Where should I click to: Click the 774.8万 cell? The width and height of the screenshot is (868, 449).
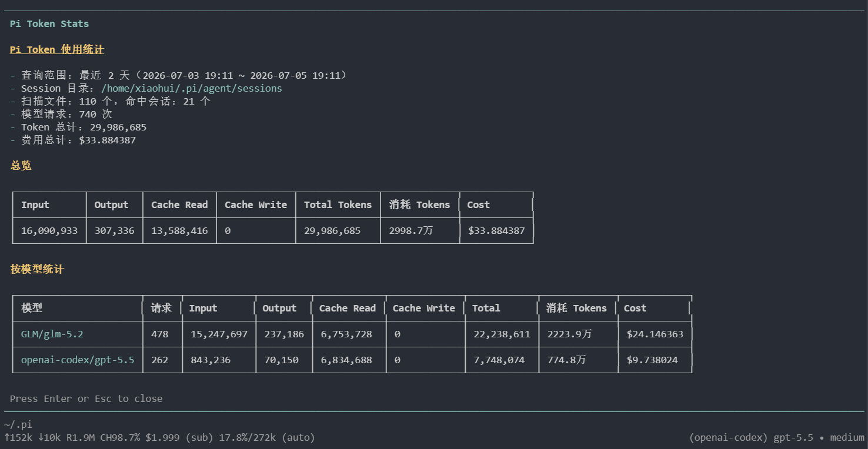(566, 360)
